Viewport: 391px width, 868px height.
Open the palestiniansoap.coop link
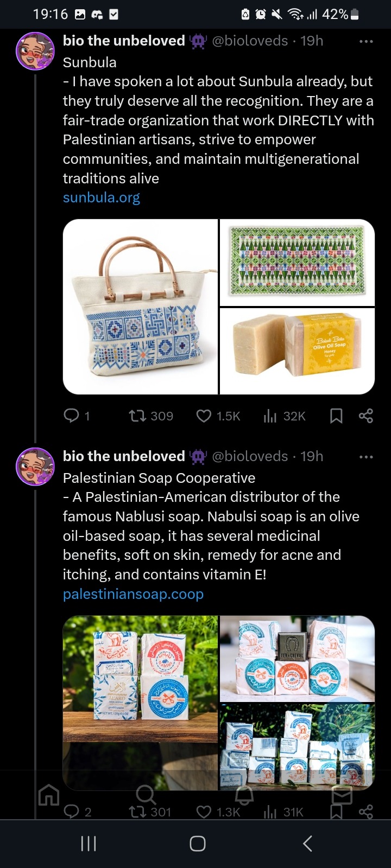pyautogui.click(x=133, y=594)
